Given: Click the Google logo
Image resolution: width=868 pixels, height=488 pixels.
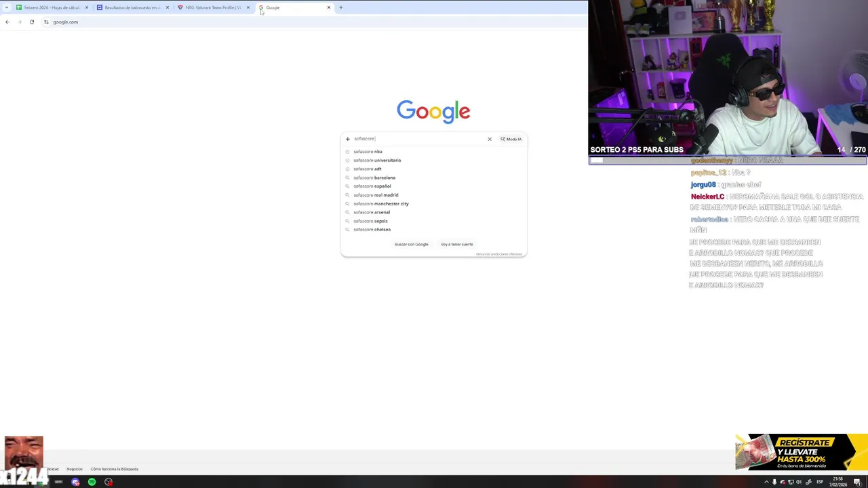Looking at the screenshot, I should pyautogui.click(x=433, y=111).
